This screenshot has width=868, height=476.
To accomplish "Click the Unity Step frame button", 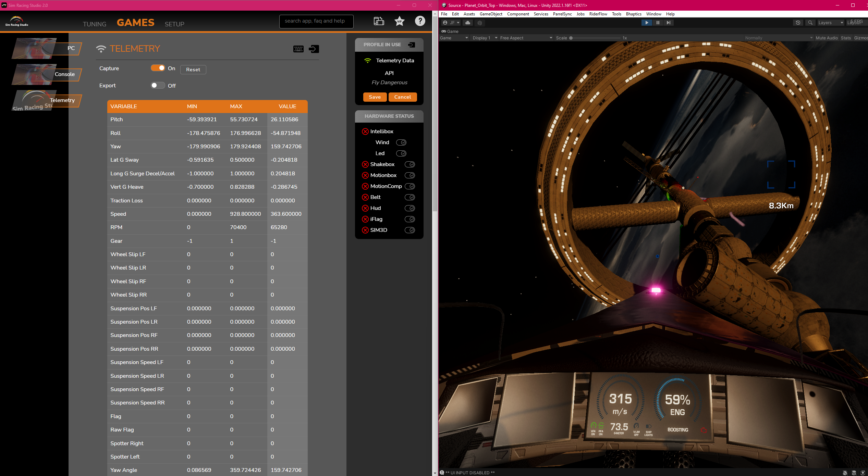I will point(668,23).
